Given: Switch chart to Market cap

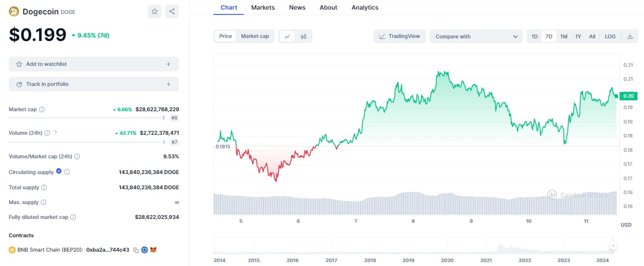Looking at the screenshot, I should tap(255, 36).
